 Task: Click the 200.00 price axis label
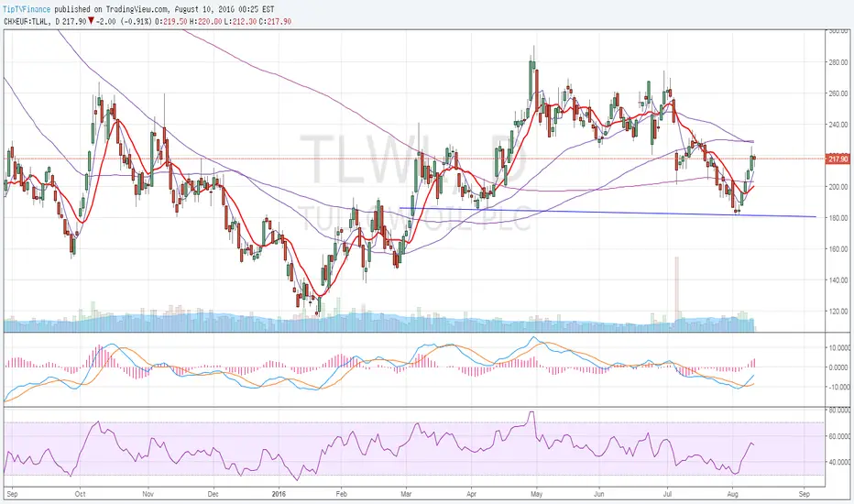coord(838,187)
